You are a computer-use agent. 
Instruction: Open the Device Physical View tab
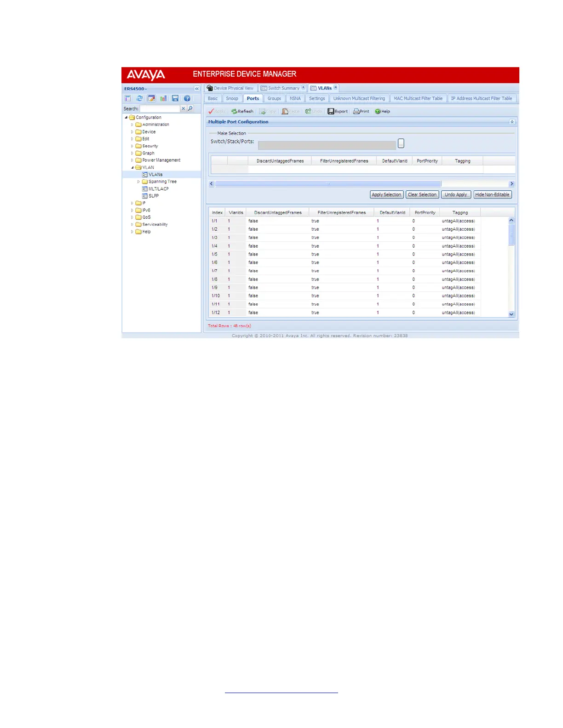(x=230, y=88)
